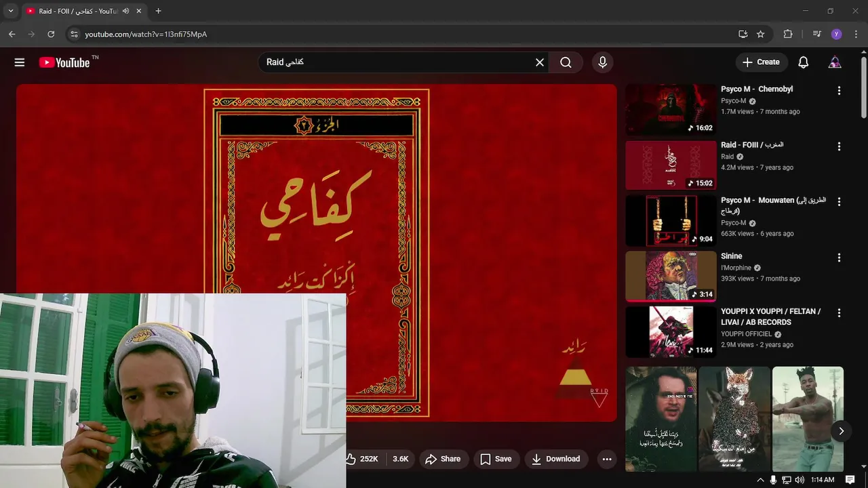This screenshot has width=868, height=488.
Task: Open the volume speaker in system tray
Action: [x=798, y=480]
